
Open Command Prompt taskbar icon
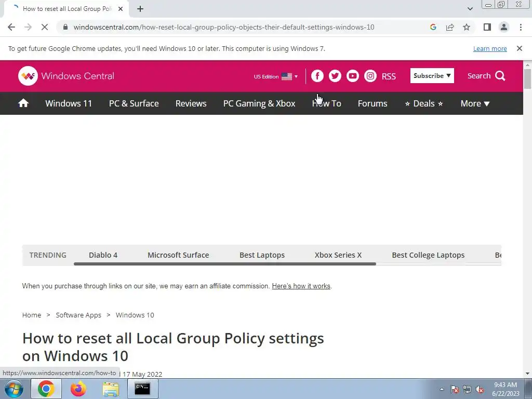142,389
